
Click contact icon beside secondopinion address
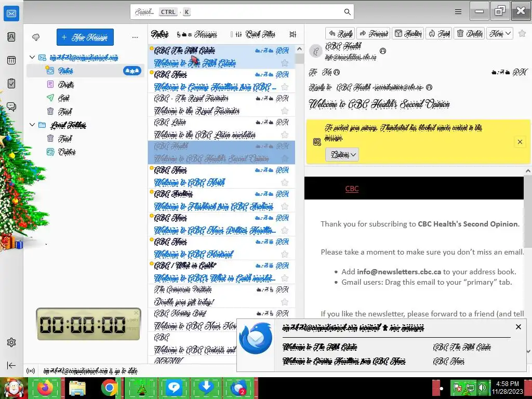(x=429, y=87)
